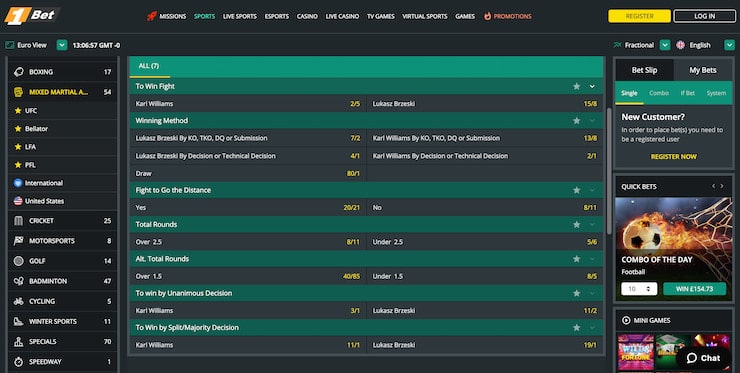Viewport: 740px width, 373px height.
Task: Select Under 2.5 rounds at 5/6
Action: coord(485,242)
